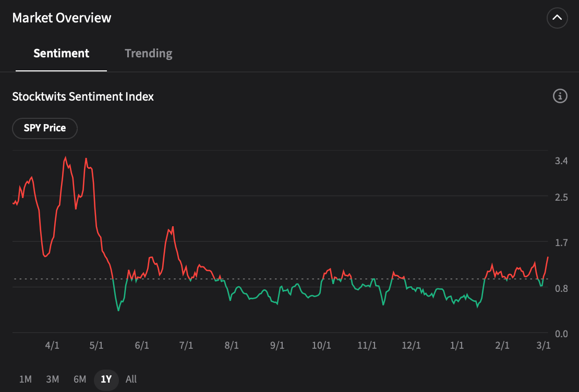
Task: Switch to the Sentiment tab
Action: 62,53
